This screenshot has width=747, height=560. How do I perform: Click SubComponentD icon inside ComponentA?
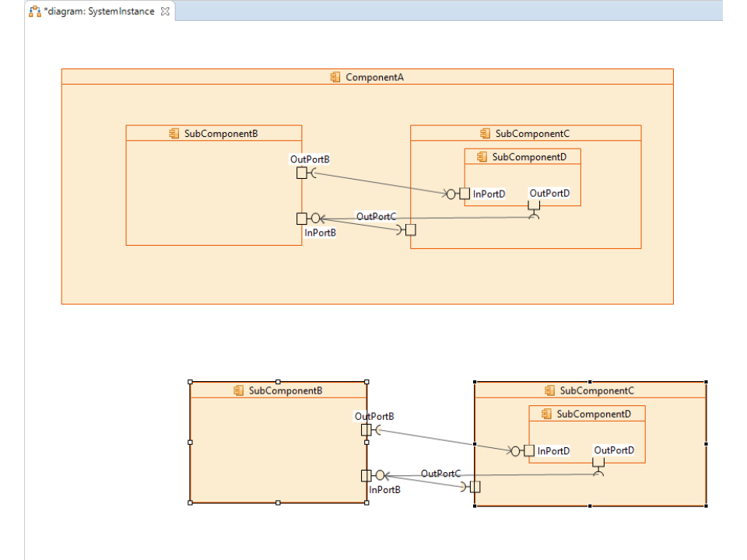point(482,157)
